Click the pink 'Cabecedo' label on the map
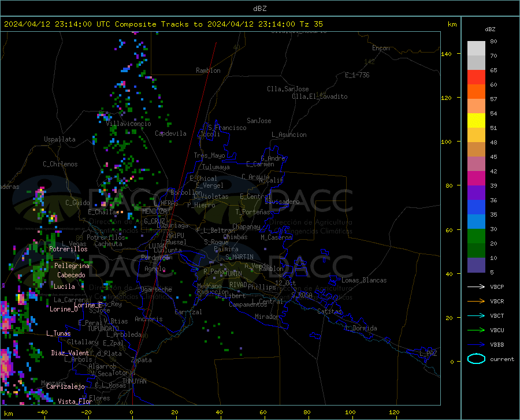Screen dimensions: 520x420 [x=71, y=275]
